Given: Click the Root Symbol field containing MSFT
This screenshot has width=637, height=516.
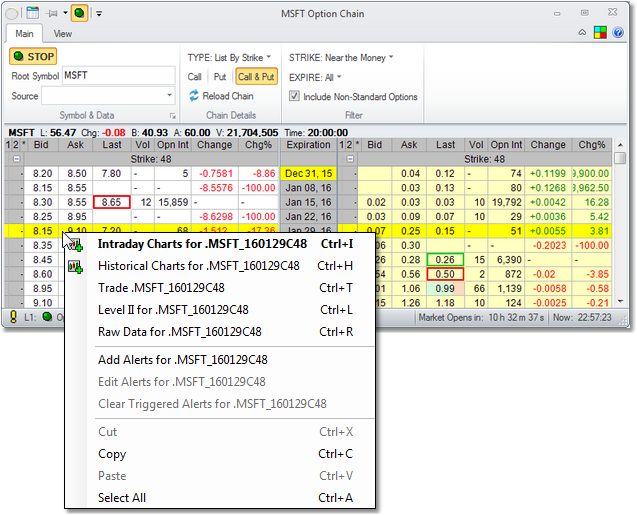Looking at the screenshot, I should pos(119,76).
